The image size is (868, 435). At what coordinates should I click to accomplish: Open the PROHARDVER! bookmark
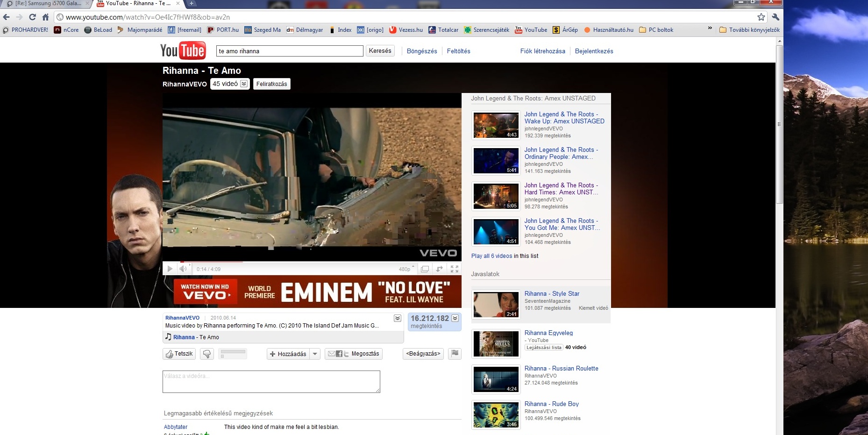coord(26,30)
